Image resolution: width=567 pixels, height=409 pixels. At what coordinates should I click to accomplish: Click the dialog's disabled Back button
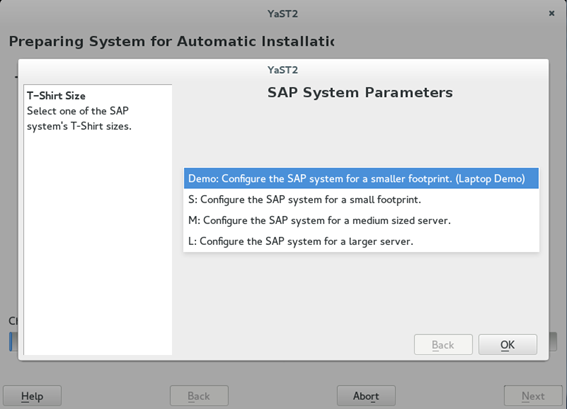click(443, 344)
